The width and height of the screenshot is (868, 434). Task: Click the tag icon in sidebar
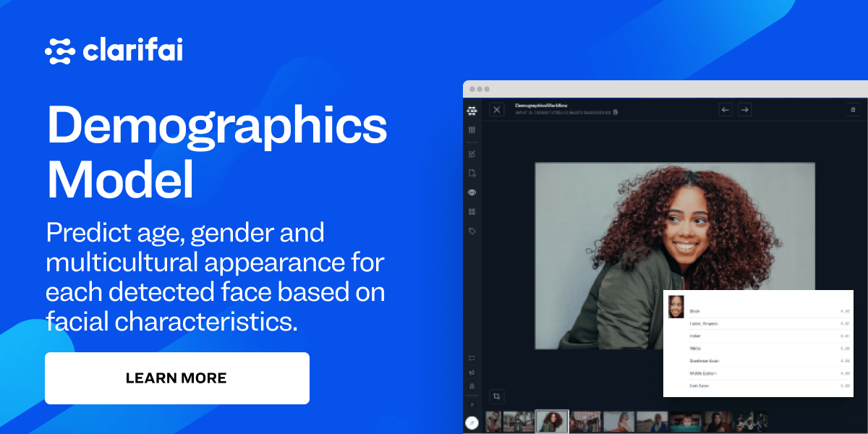pyautogui.click(x=472, y=231)
